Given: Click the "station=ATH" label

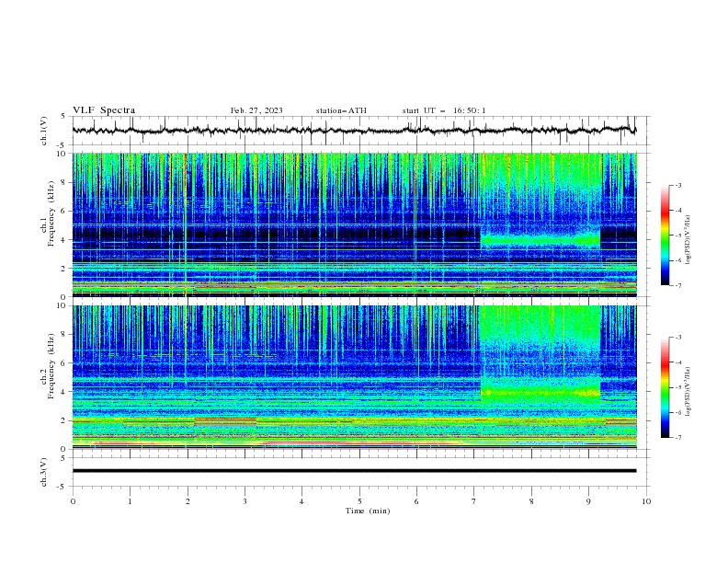Looking at the screenshot, I should pyautogui.click(x=341, y=110).
